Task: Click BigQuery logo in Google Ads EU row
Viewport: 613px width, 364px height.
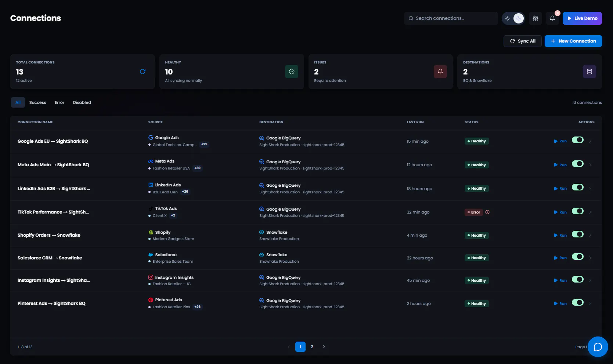Action: [262, 138]
